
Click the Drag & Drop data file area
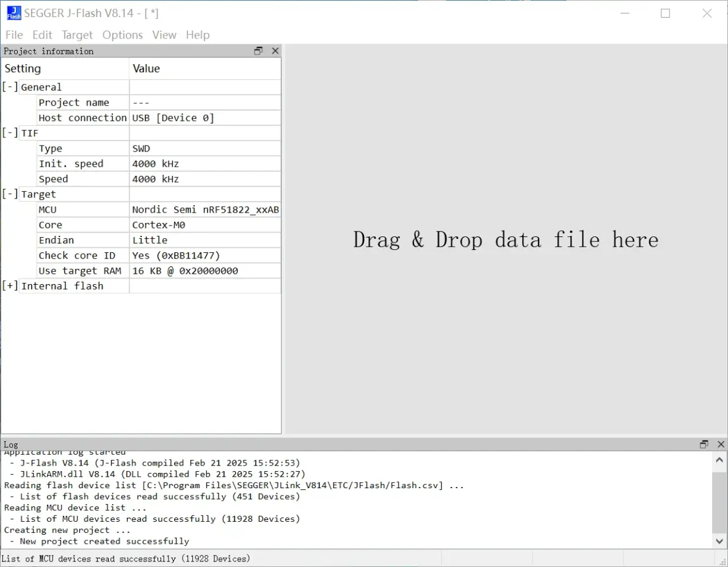click(506, 240)
